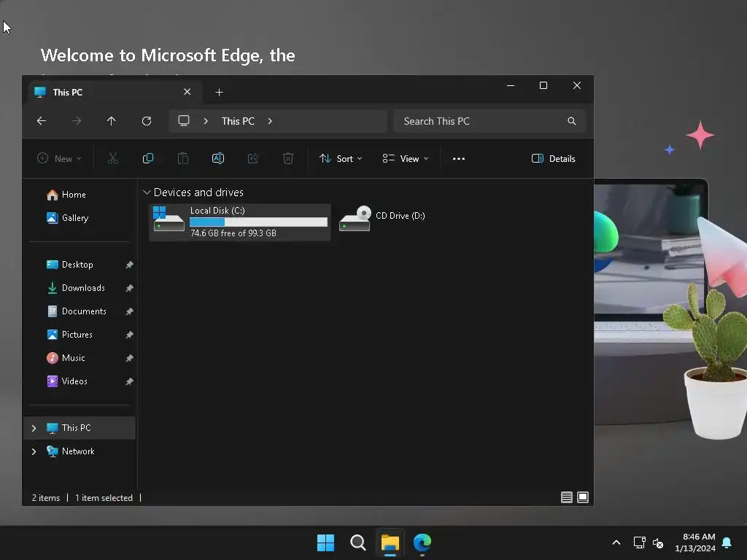Click the Cut scissors icon
747x560 pixels.
pyautogui.click(x=113, y=158)
